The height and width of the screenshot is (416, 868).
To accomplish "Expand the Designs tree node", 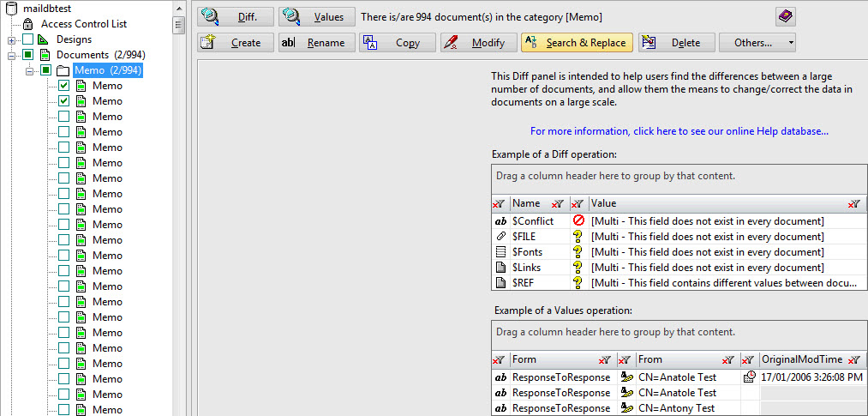I will tap(12, 39).
